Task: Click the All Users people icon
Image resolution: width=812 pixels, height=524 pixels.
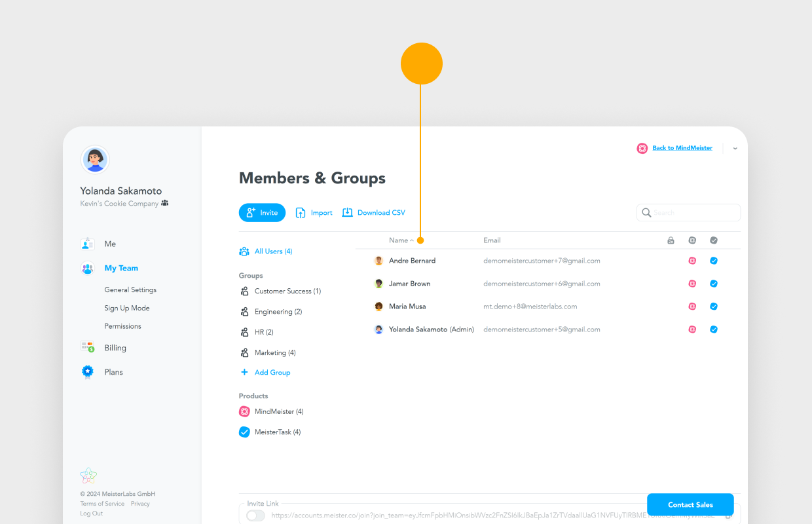Action: pos(244,252)
